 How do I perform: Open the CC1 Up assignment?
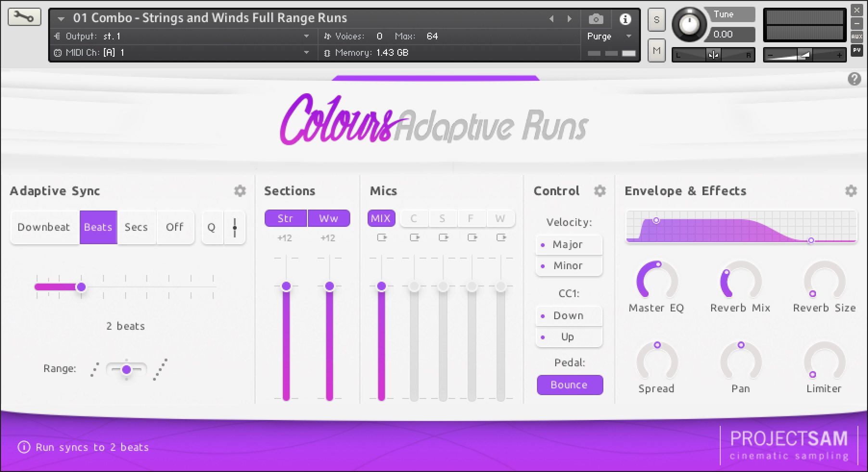(569, 337)
